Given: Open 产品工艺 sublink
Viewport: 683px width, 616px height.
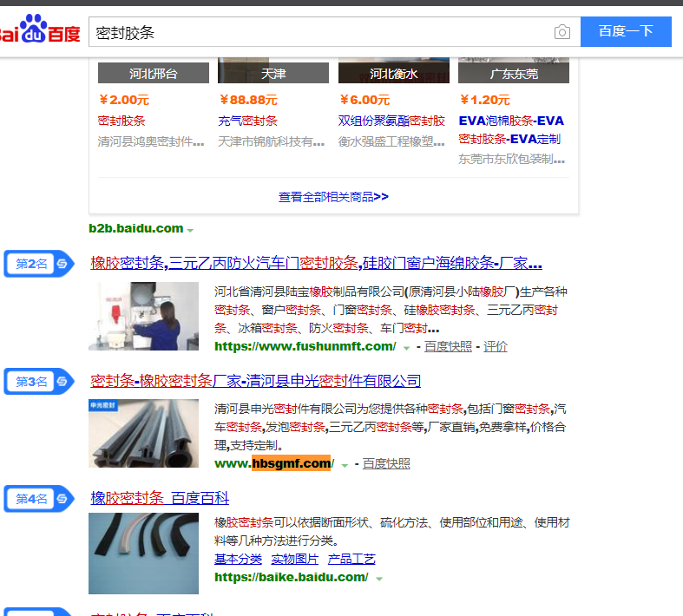Looking at the screenshot, I should click(x=351, y=559).
